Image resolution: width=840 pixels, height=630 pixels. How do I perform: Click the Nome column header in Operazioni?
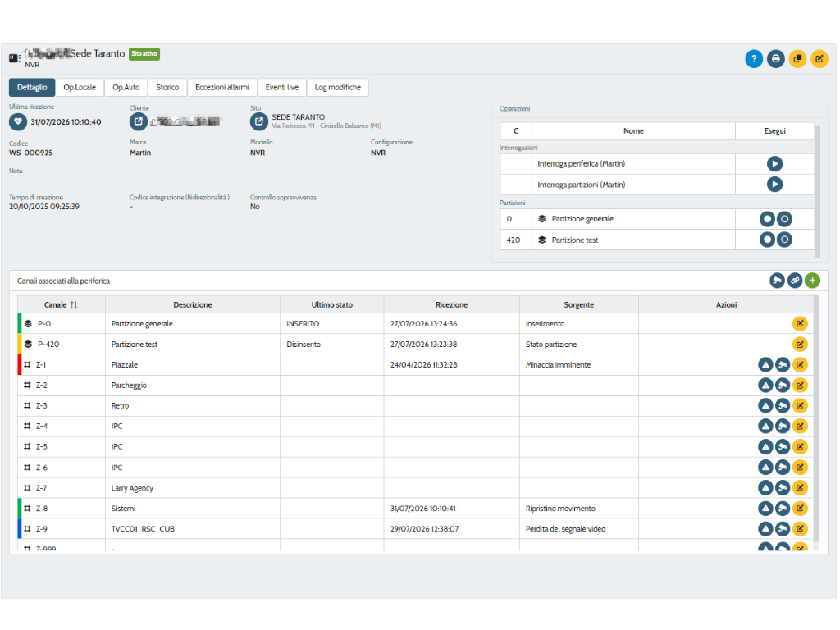633,131
